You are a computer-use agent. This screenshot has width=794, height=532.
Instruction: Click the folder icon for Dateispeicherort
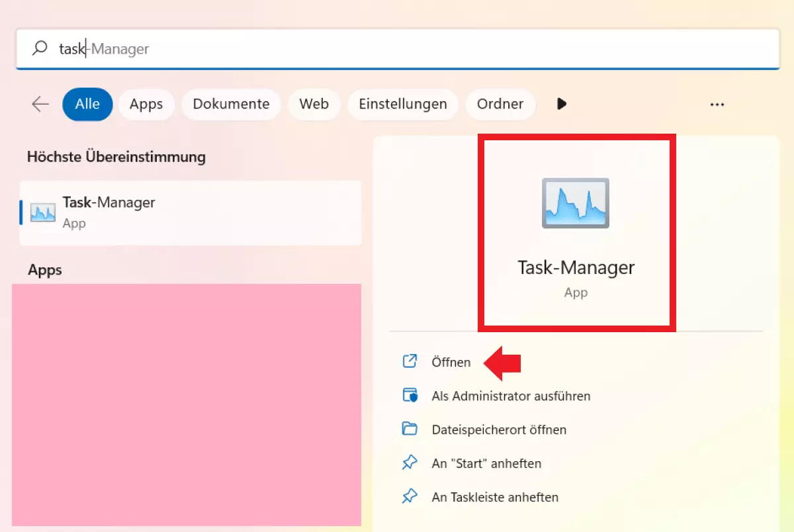point(410,429)
